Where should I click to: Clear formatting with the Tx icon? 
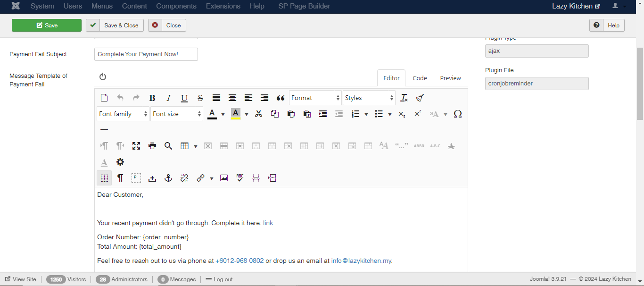pos(404,98)
